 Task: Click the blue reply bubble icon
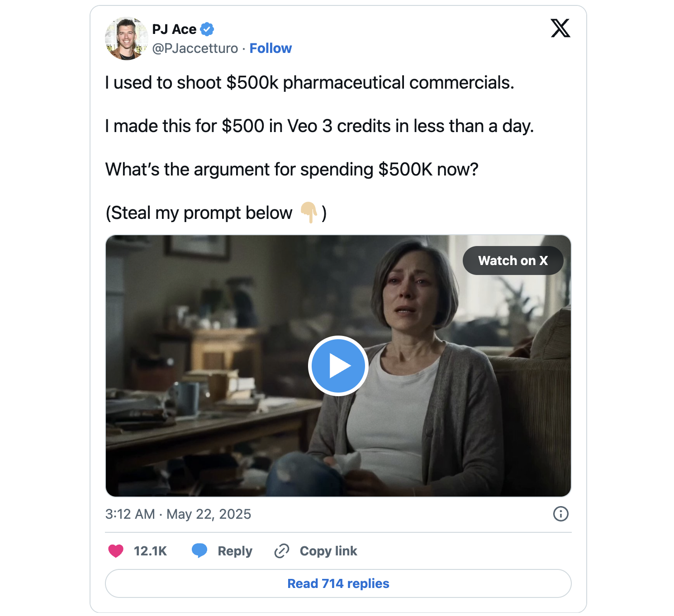[199, 550]
